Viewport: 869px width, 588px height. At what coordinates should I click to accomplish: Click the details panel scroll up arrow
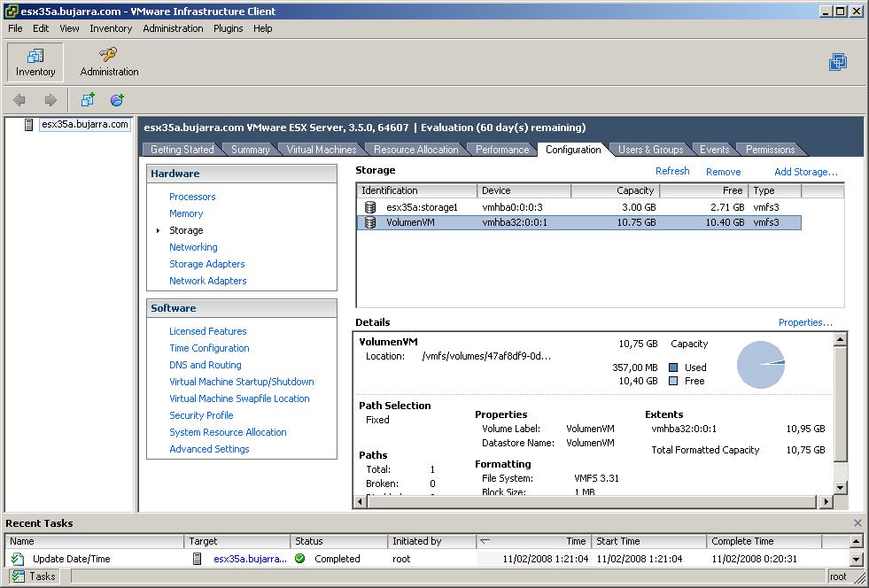(840, 339)
